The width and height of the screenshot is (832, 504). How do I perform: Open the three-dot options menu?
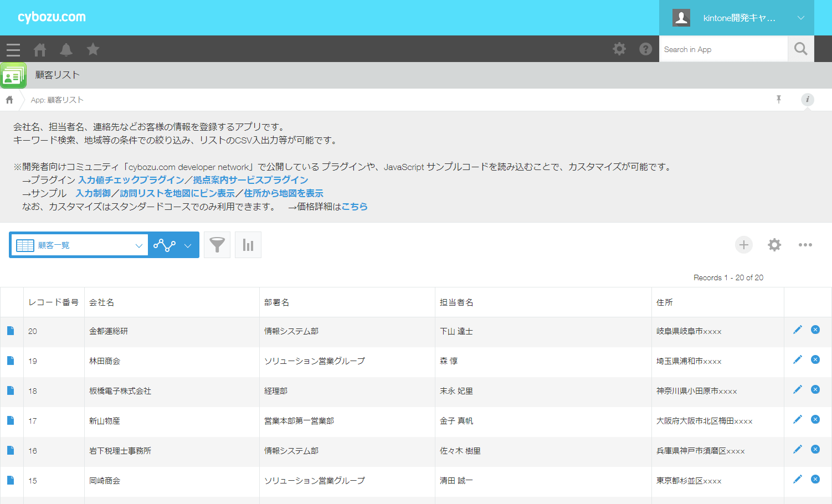click(805, 245)
